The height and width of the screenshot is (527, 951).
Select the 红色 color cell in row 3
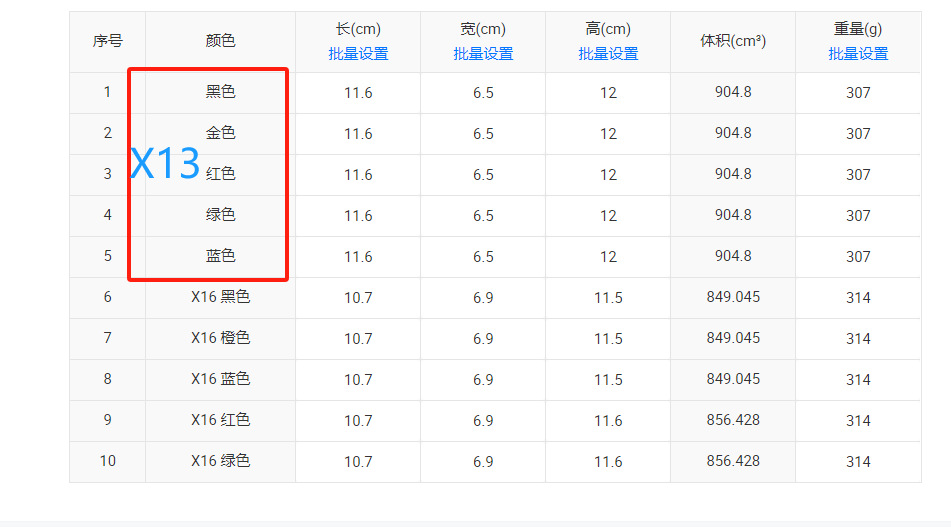click(x=220, y=174)
